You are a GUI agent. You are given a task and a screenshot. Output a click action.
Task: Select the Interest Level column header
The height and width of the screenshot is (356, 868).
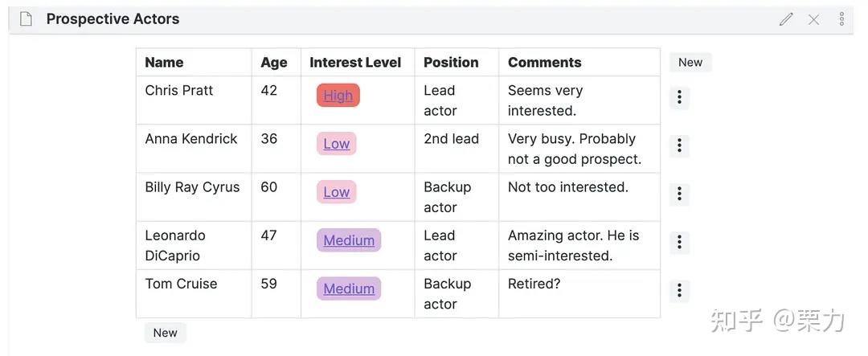tap(355, 63)
